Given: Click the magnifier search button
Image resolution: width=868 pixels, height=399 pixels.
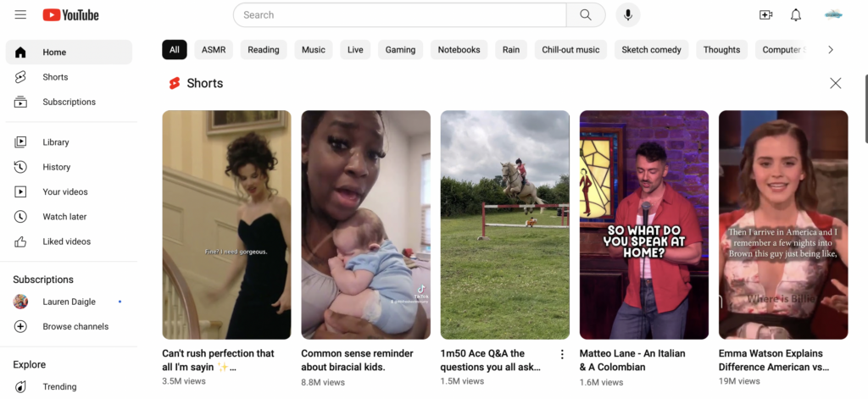Looking at the screenshot, I should click(586, 15).
